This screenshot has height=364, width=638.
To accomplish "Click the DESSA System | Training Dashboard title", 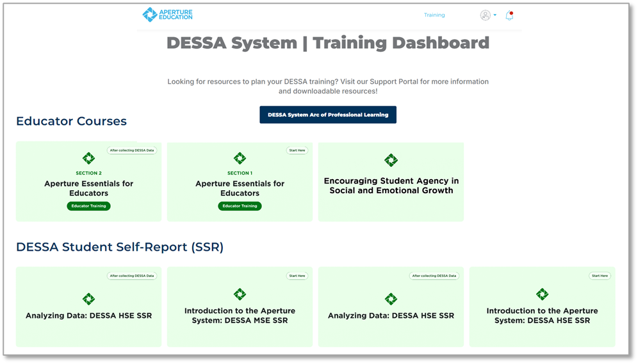I will click(x=328, y=43).
